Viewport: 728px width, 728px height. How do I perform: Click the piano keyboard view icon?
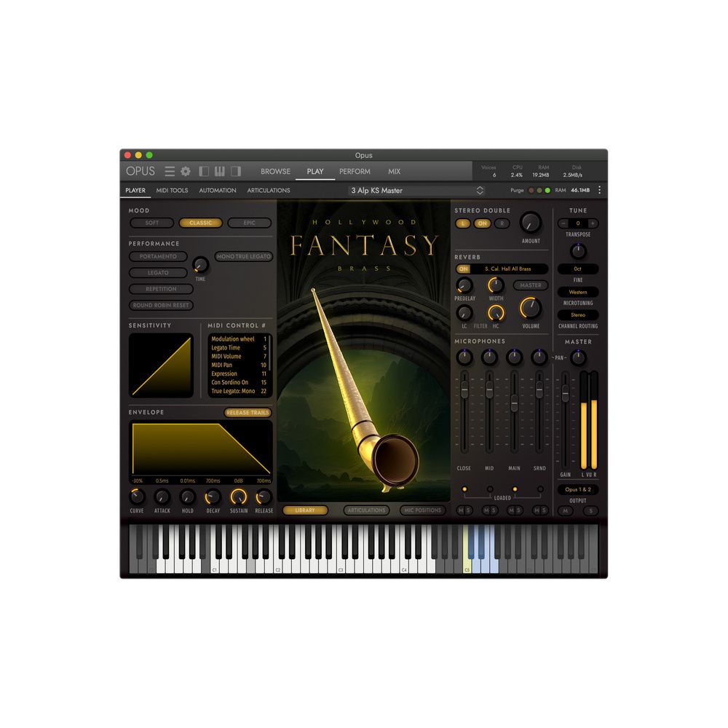[x=221, y=171]
